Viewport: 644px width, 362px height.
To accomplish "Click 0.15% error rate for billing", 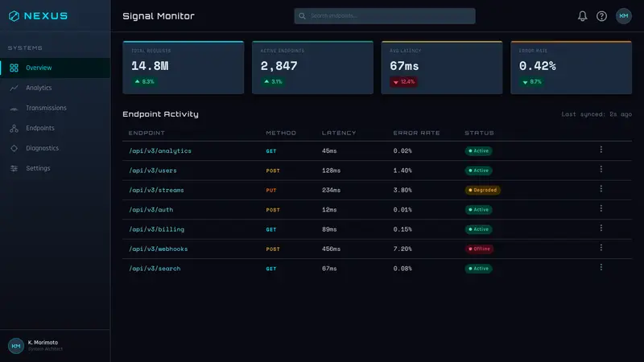I will (x=402, y=229).
